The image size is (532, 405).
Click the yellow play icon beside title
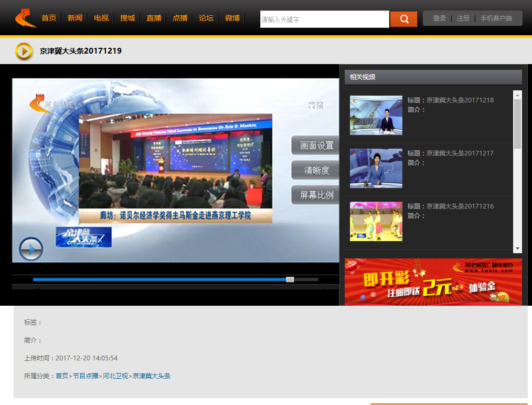[24, 51]
